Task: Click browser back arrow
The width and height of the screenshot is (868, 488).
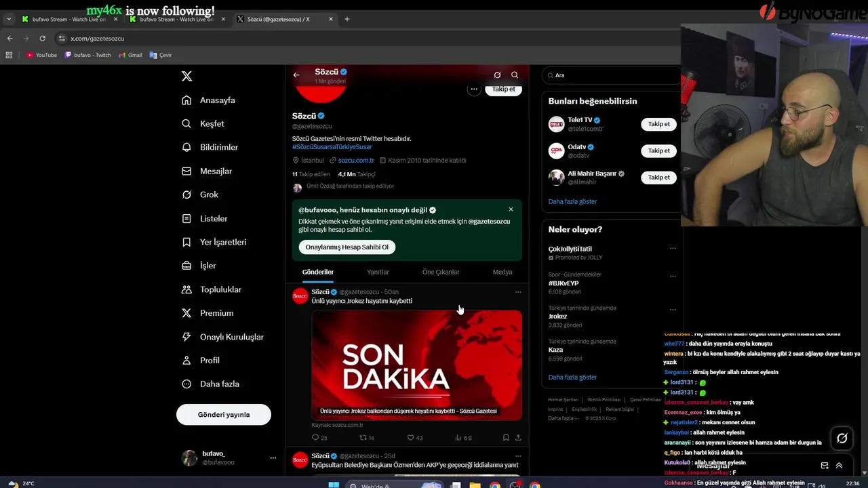Action: (x=9, y=39)
